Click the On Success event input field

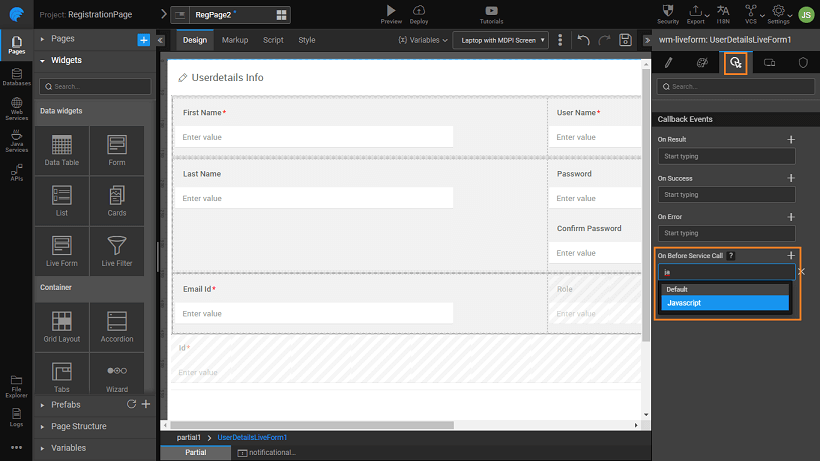725,195
